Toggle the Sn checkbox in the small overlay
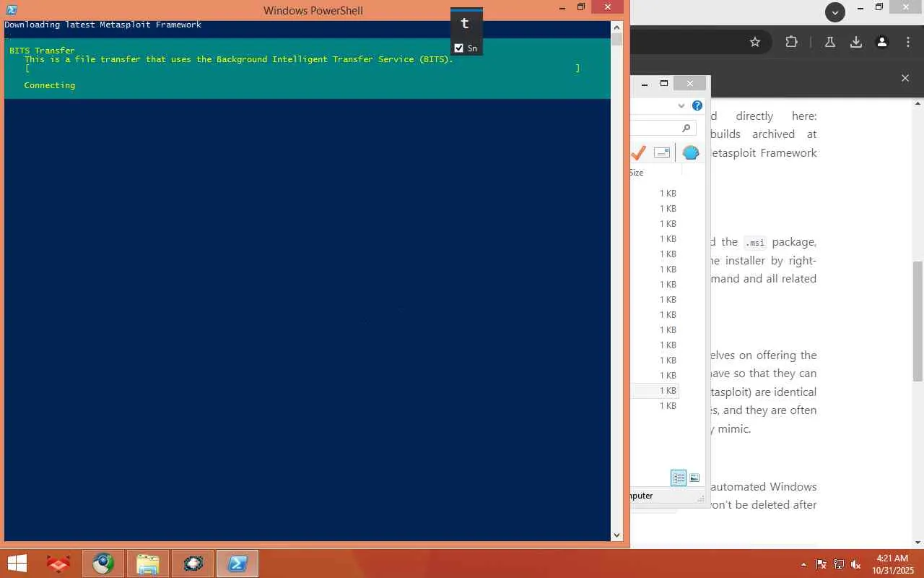This screenshot has width=924, height=578. click(459, 48)
